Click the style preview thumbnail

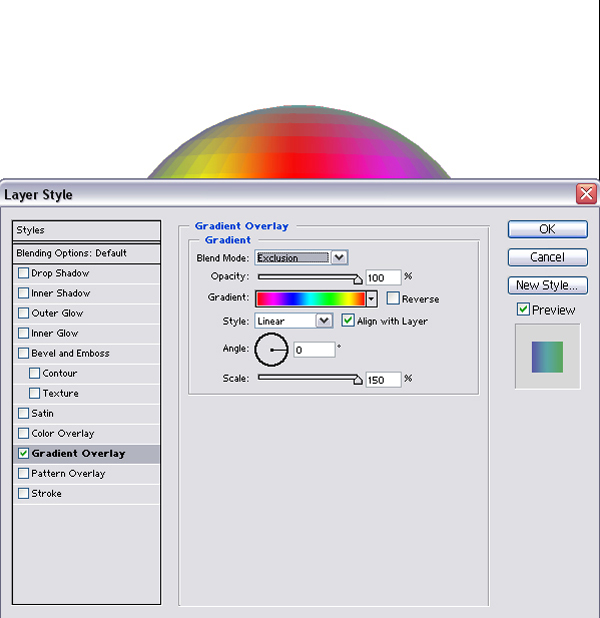548,357
